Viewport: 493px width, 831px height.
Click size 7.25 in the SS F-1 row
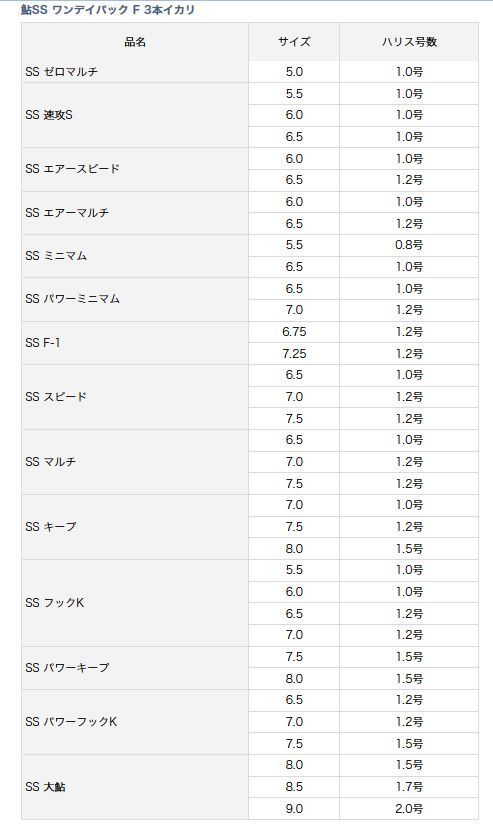[294, 353]
